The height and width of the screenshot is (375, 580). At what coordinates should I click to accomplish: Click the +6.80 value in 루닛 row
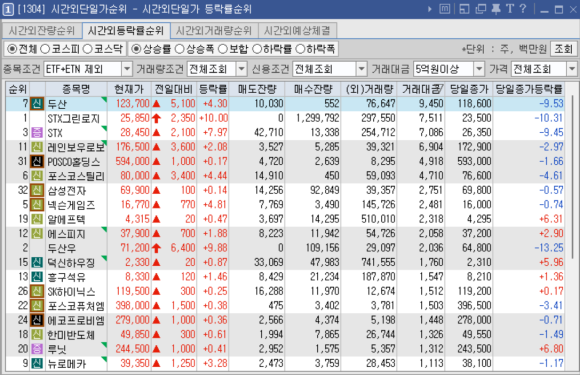551,349
